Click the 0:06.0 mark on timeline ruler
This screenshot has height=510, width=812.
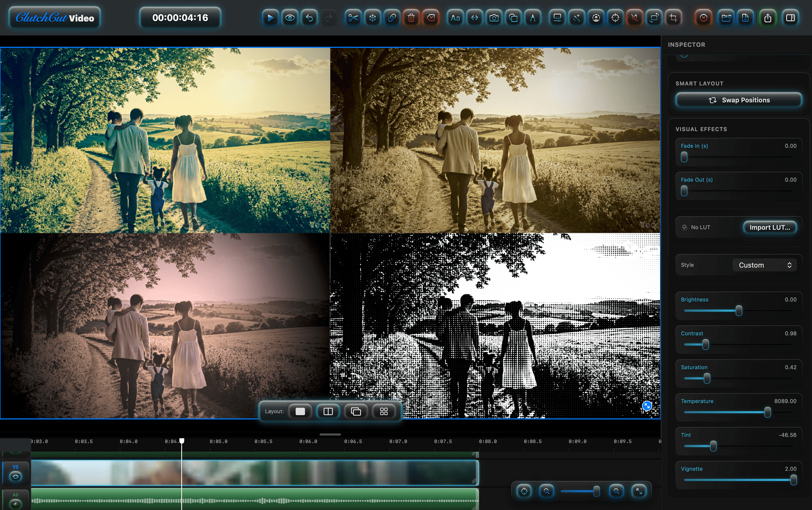click(308, 441)
